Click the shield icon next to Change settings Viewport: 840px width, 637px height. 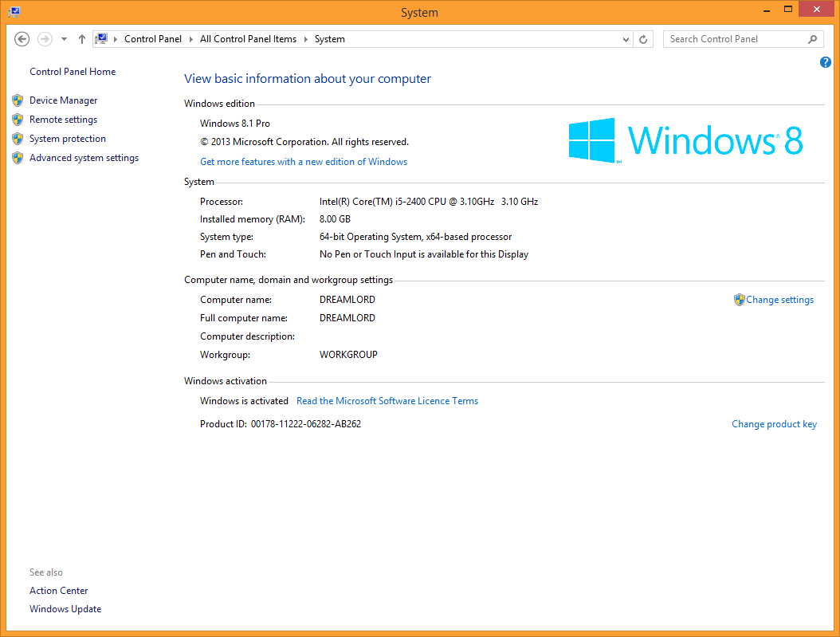(740, 300)
